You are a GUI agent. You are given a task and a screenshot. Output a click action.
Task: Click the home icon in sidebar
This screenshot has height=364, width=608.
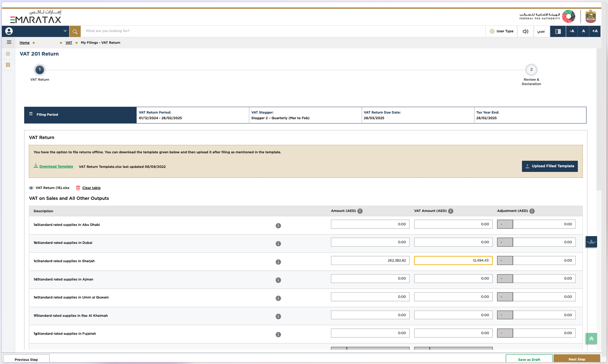8,54
